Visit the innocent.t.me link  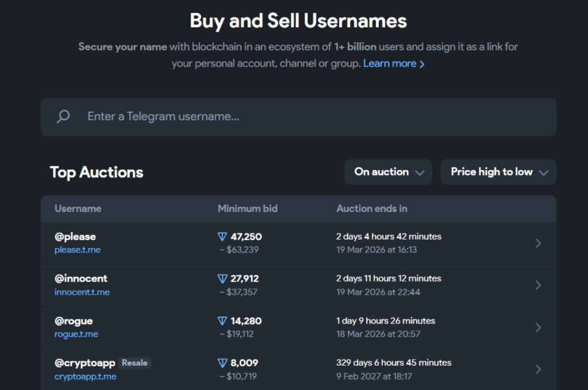coord(82,292)
